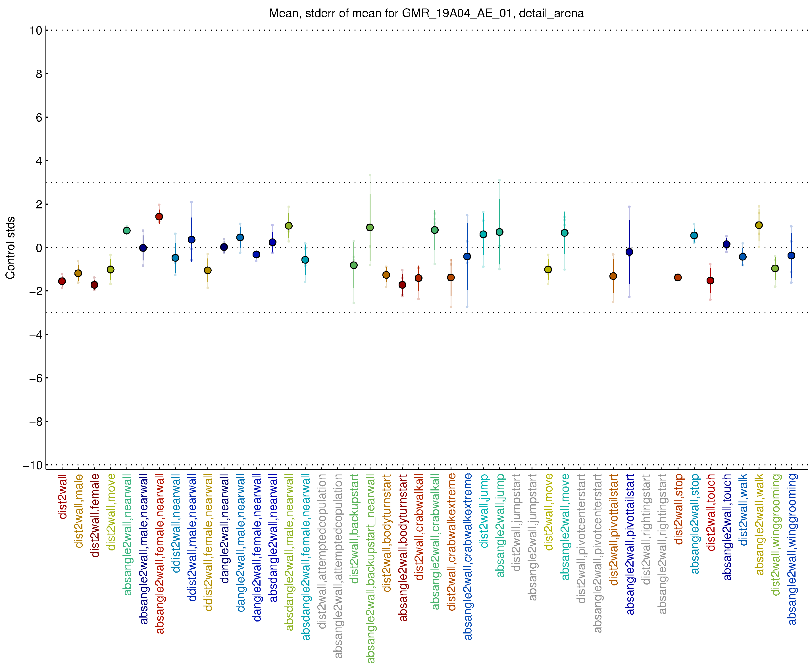The height and width of the screenshot is (667, 812).
Task: Click the data marker for absangle2wall,female,nearwall
Action: point(159,217)
